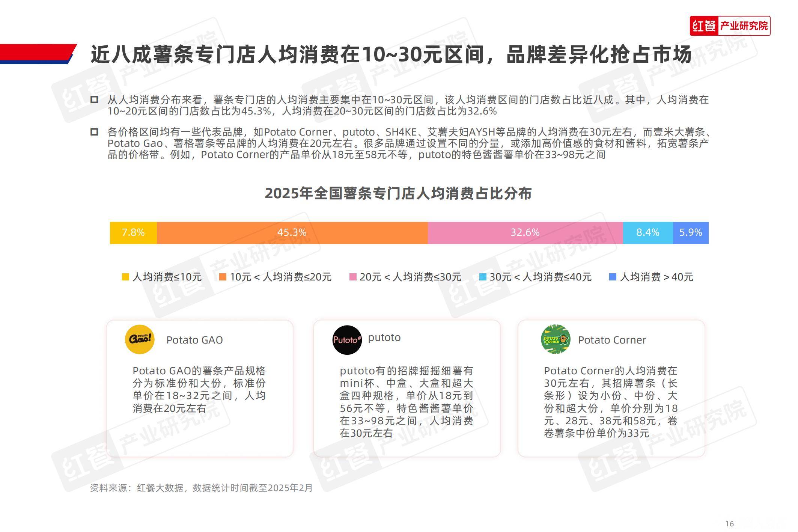Click the Putoto black round logo
This screenshot has height=532, width=798.
click(x=347, y=340)
